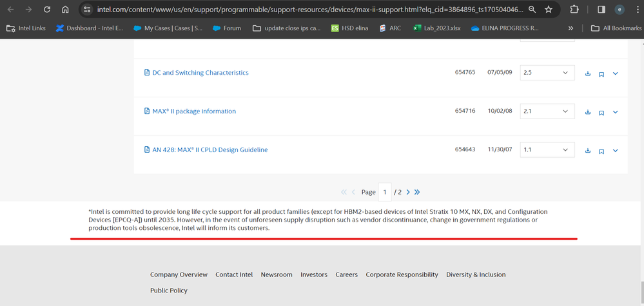
Task: Jump to the last page of documents
Action: point(418,192)
